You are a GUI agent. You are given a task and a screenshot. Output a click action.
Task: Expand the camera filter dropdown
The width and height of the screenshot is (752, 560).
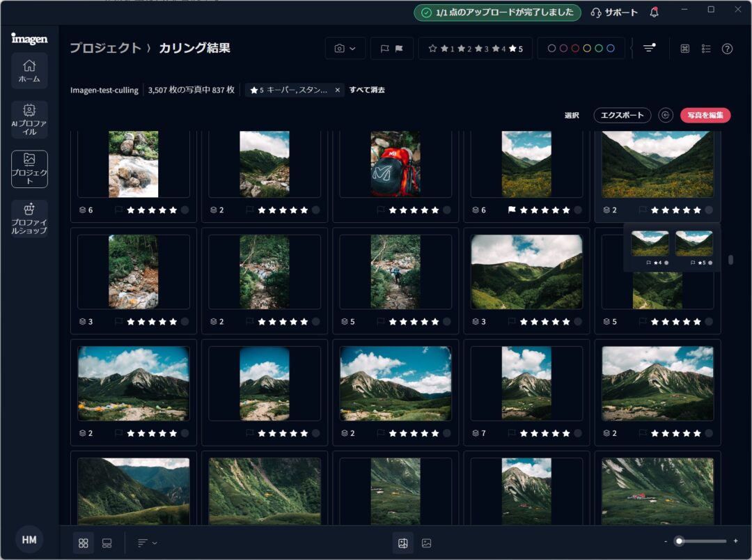click(345, 49)
